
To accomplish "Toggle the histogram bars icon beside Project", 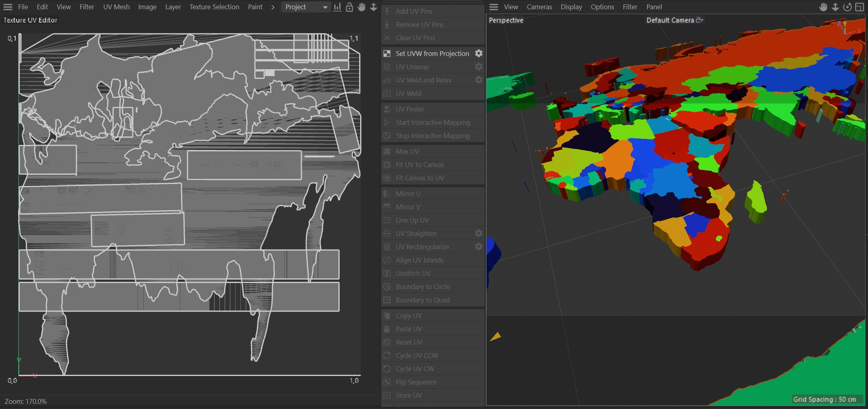I will pos(337,7).
